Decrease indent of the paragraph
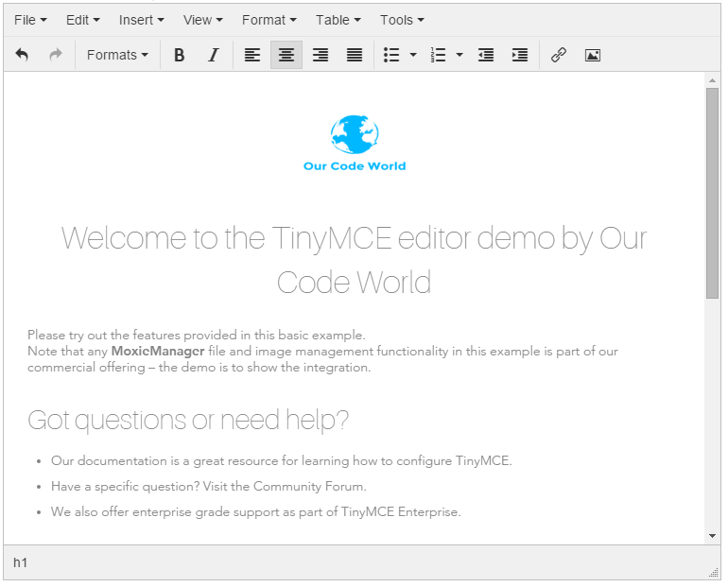Screen dimensions: 728x587 pyautogui.click(x=486, y=55)
